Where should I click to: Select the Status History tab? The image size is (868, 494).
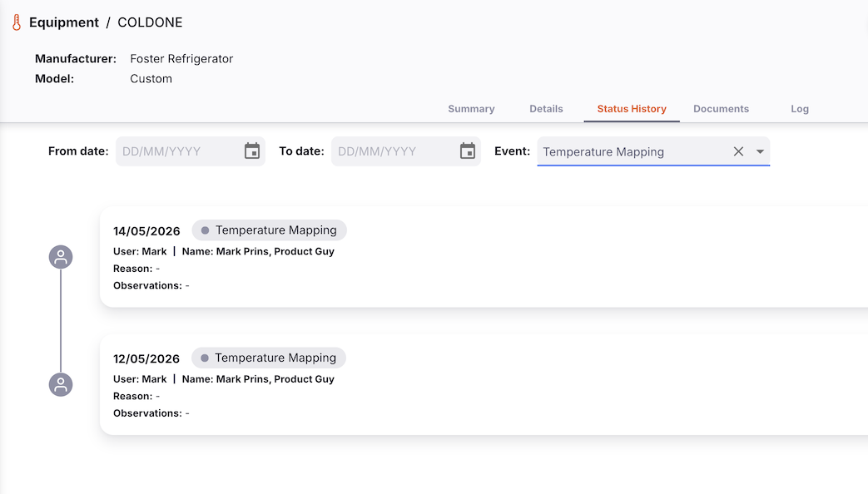[x=632, y=109]
